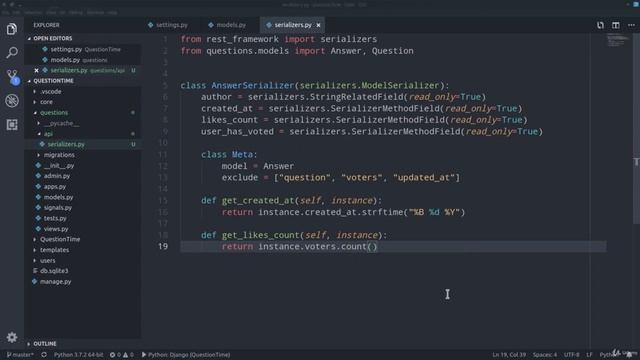Viewport: 640px width, 360px height.
Task: Click the code minimap preview
Action: pos(617,41)
